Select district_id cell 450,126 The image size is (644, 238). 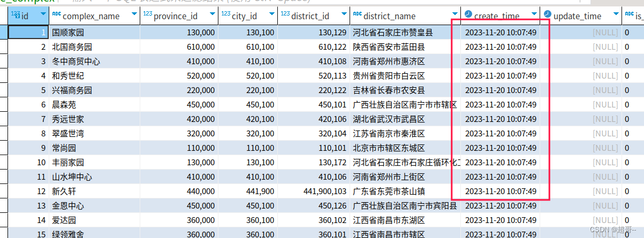tap(314, 206)
